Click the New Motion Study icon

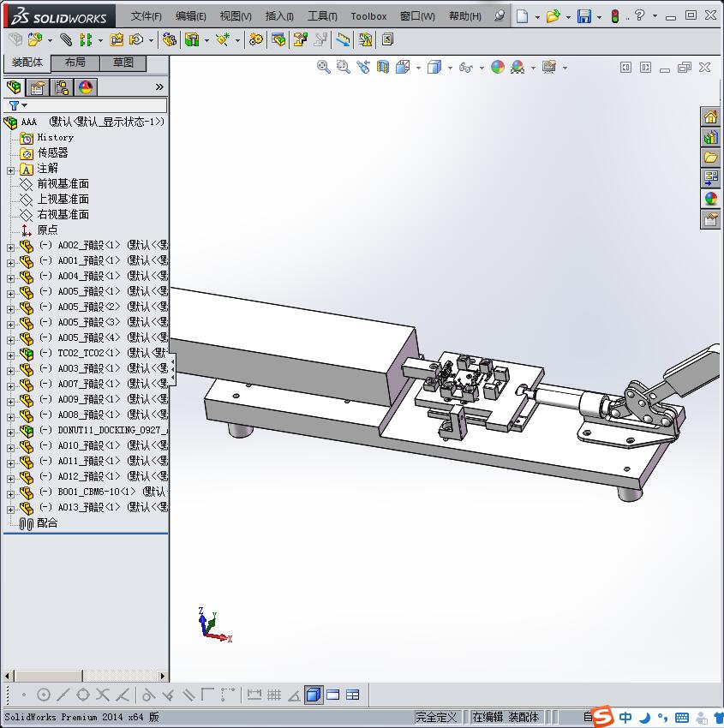(x=255, y=40)
